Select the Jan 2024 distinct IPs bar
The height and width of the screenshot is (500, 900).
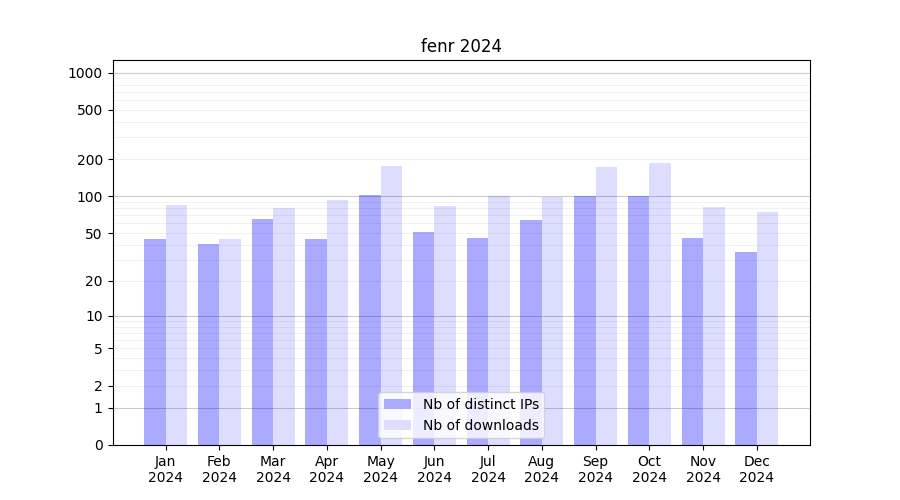point(155,340)
